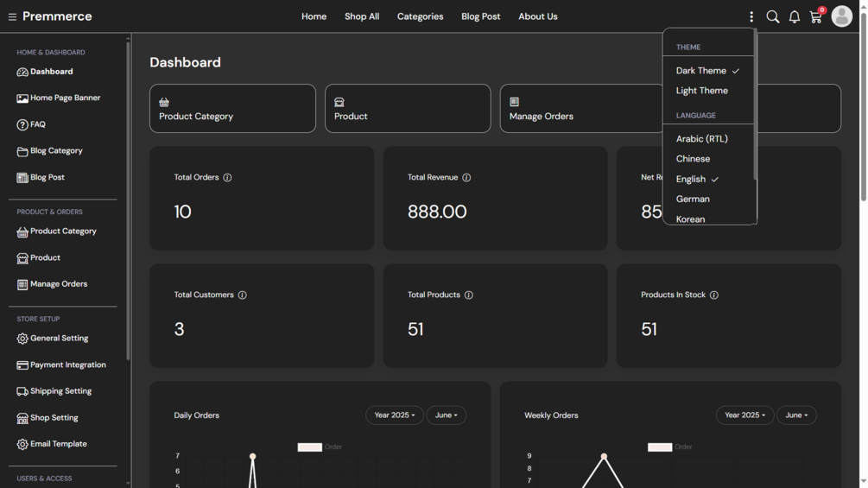
Task: Click Weekly Orders chart peak data point
Action: click(x=604, y=456)
